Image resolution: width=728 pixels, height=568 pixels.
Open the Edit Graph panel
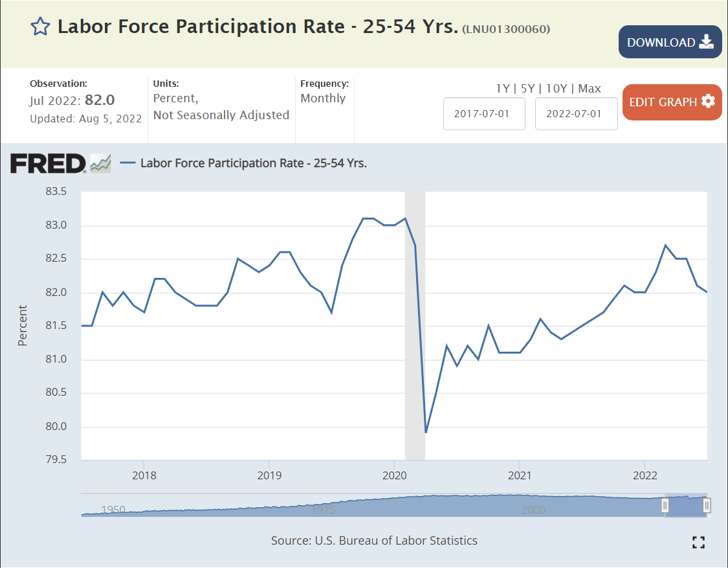672,102
